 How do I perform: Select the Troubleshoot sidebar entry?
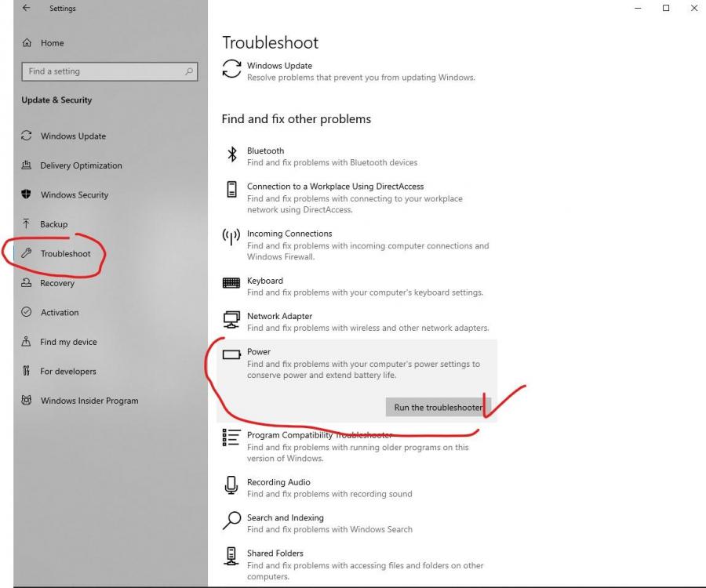66,254
